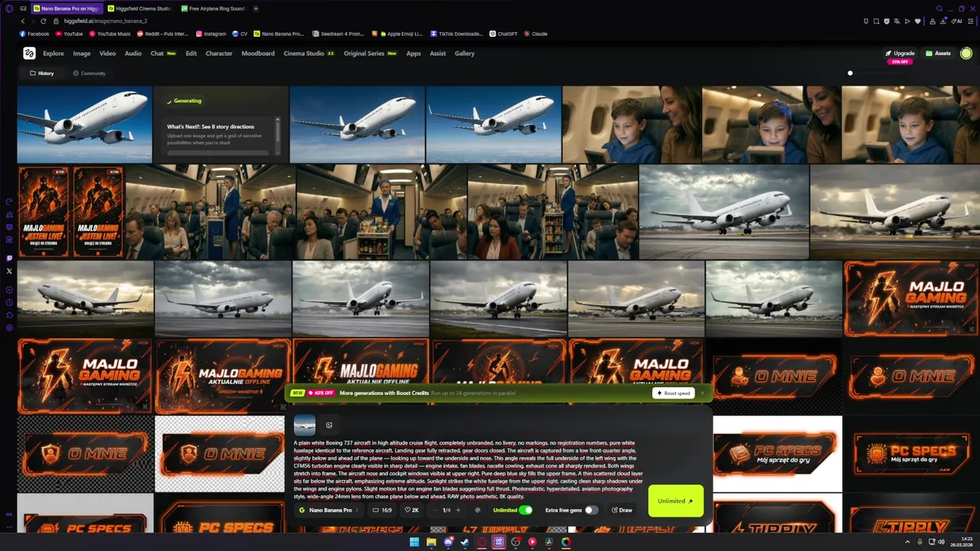Screen dimensions: 980x551
Task: Enable the Extra free gens toggle
Action: (591, 510)
